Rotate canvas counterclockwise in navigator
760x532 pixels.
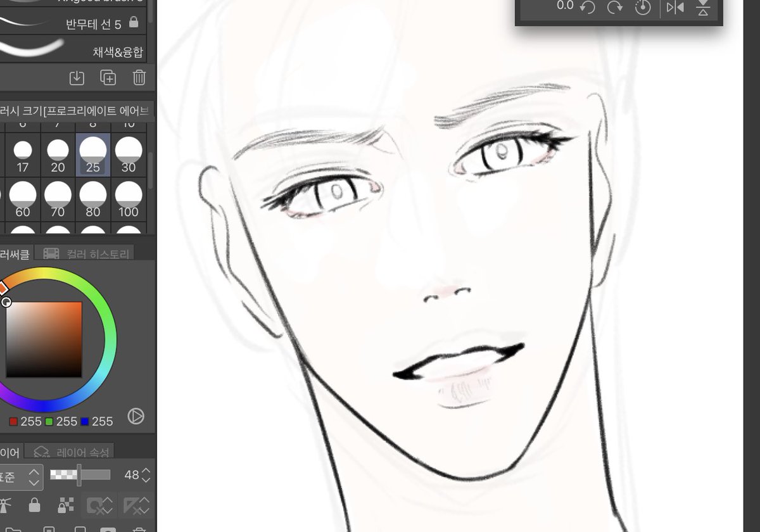pos(587,7)
